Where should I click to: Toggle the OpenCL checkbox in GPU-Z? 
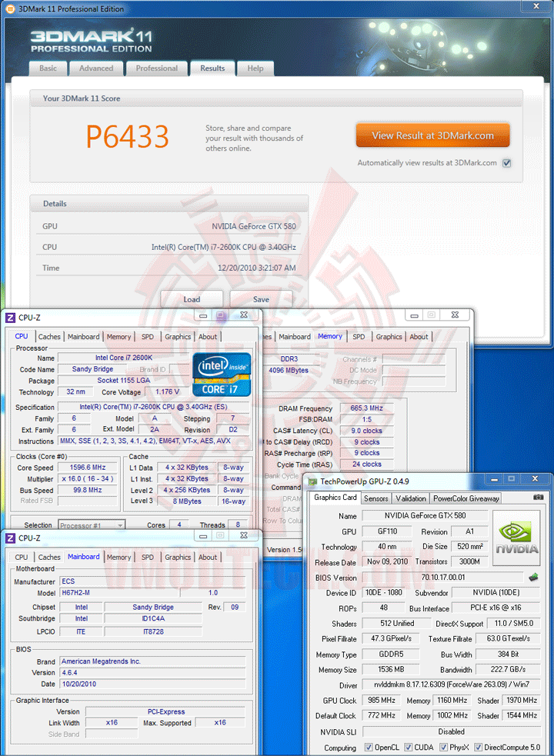click(369, 748)
